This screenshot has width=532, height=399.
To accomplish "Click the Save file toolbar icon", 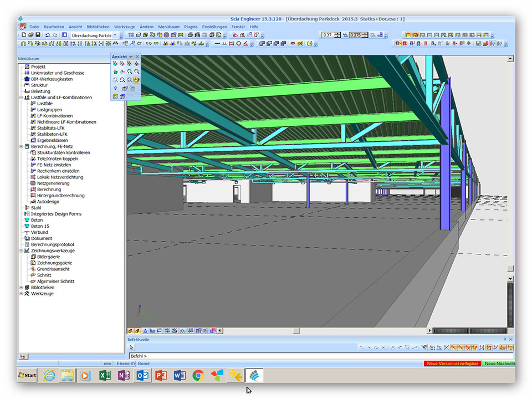I will 38,35.
